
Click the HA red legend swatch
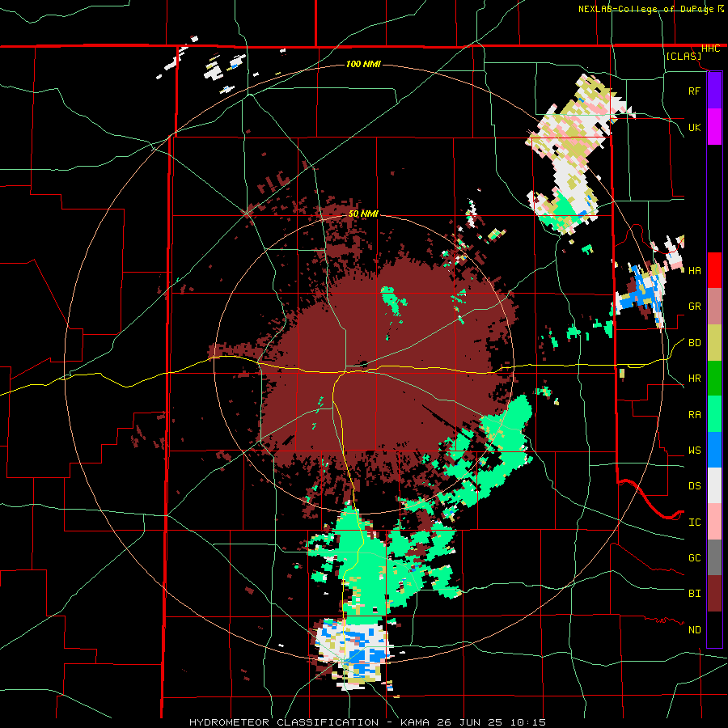pos(714,270)
